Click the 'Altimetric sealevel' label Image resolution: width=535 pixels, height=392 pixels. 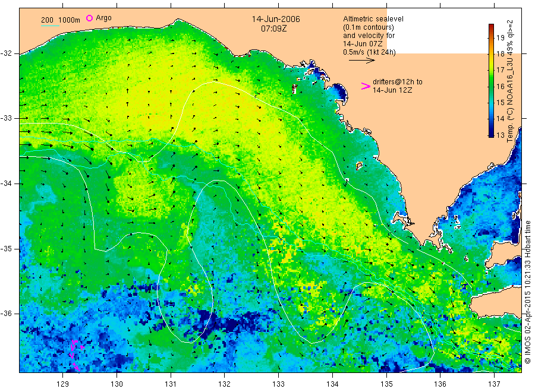pyautogui.click(x=373, y=19)
